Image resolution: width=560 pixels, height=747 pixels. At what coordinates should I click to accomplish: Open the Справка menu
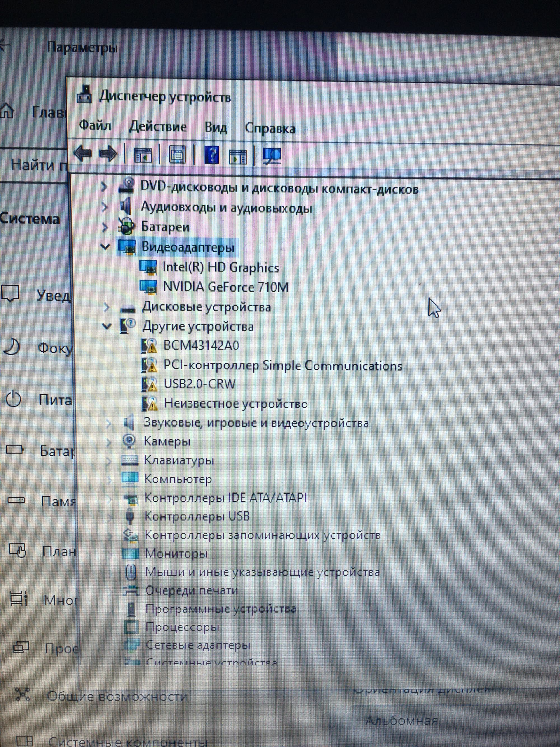click(270, 128)
